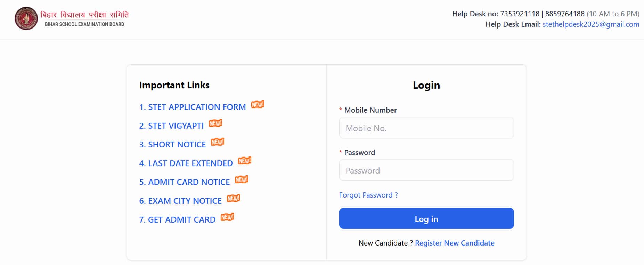
Task: Open Register New Candidate link
Action: (455, 243)
